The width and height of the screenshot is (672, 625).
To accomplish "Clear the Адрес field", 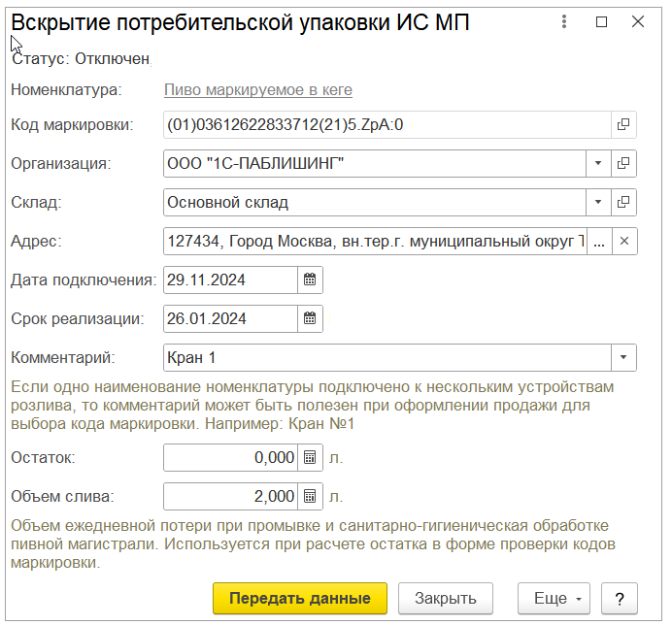I will (624, 241).
